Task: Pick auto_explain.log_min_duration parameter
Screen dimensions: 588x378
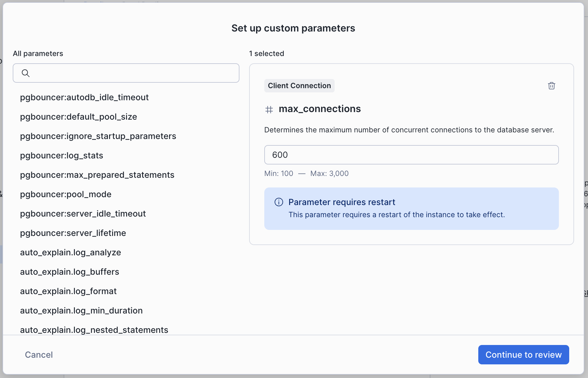Action: point(81,310)
